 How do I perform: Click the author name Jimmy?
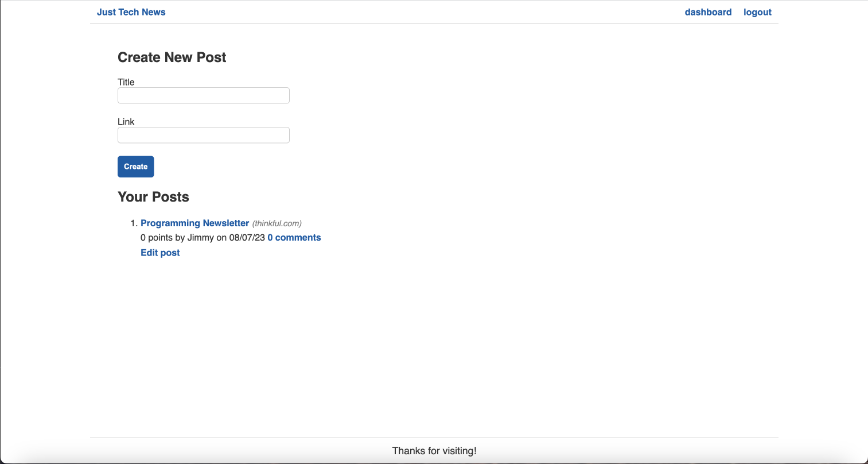tap(200, 238)
